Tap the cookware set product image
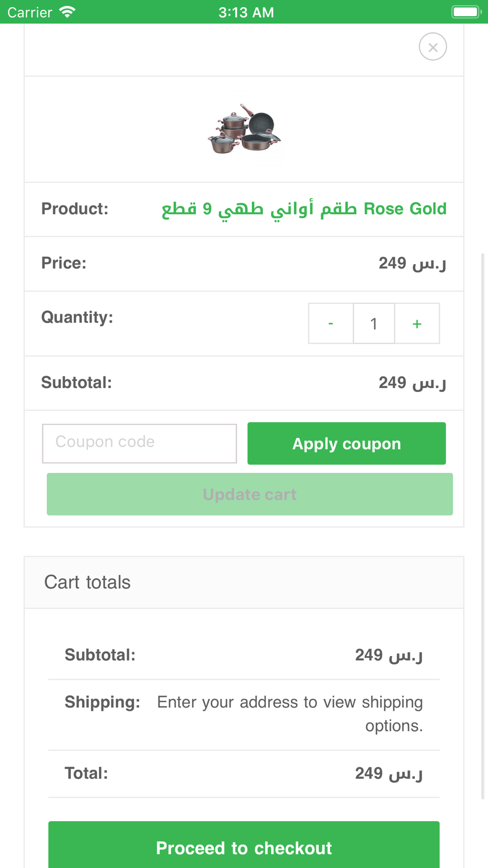Screen dimensions: 488x868 tap(244, 129)
